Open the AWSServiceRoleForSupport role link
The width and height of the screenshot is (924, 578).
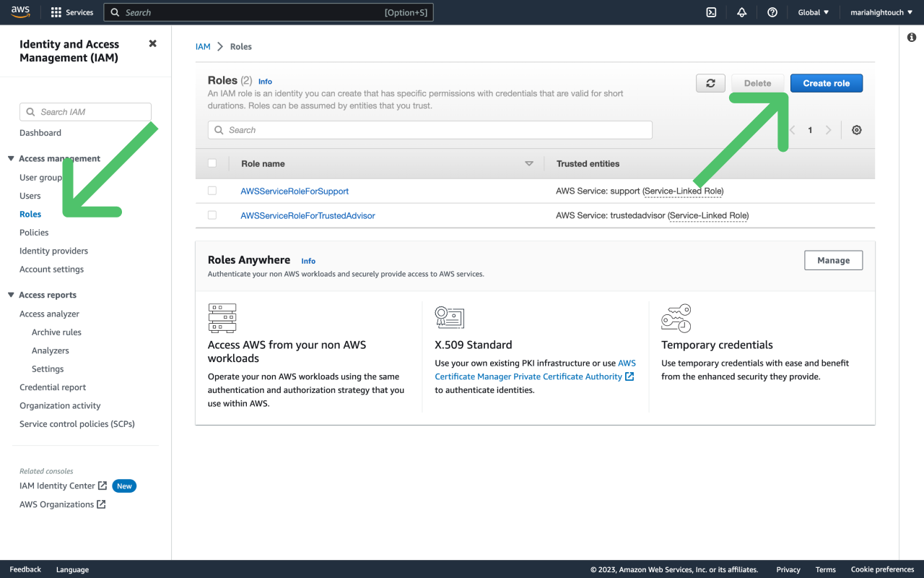click(295, 191)
